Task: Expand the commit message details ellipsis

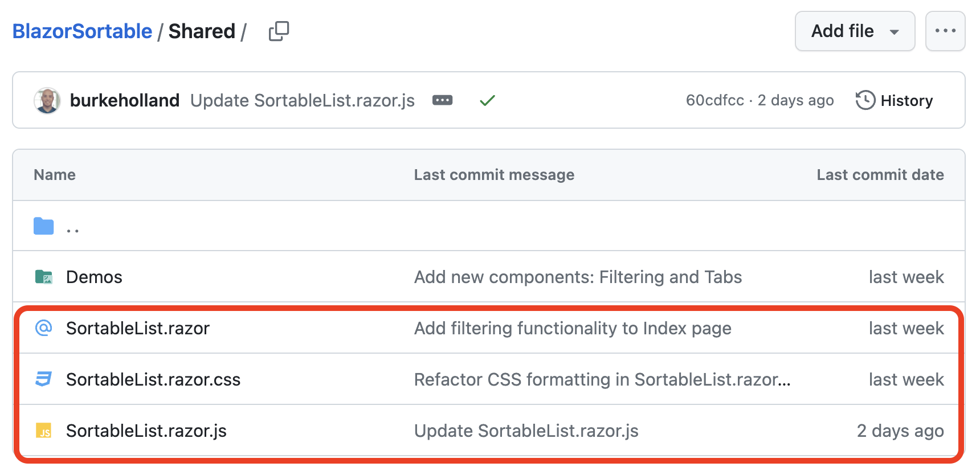Action: [x=442, y=101]
